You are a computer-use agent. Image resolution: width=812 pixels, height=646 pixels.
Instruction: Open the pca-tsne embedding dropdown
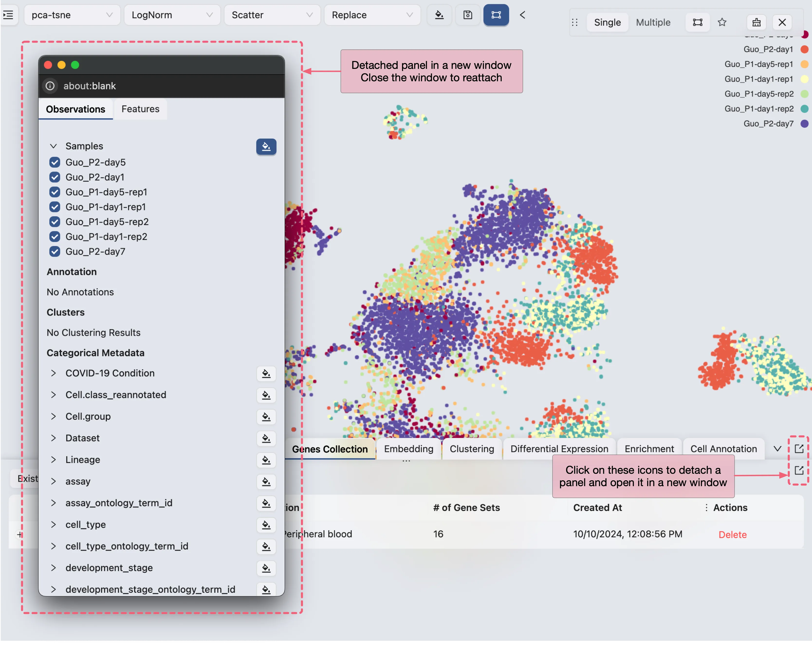[72, 15]
